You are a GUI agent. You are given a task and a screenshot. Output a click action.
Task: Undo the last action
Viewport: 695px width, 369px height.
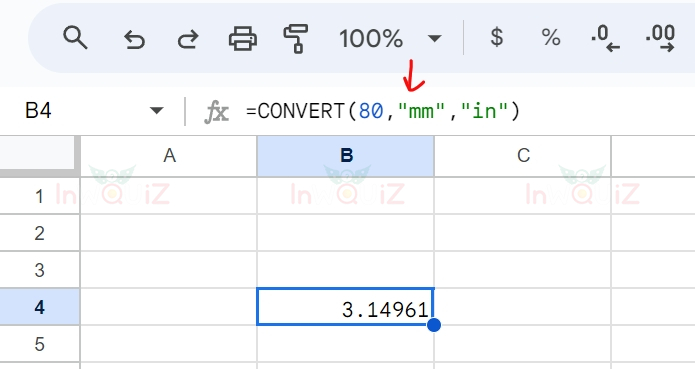(134, 39)
